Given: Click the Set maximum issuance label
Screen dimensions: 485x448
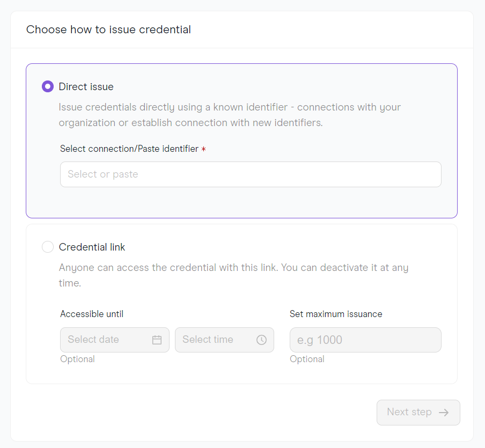Looking at the screenshot, I should point(336,314).
